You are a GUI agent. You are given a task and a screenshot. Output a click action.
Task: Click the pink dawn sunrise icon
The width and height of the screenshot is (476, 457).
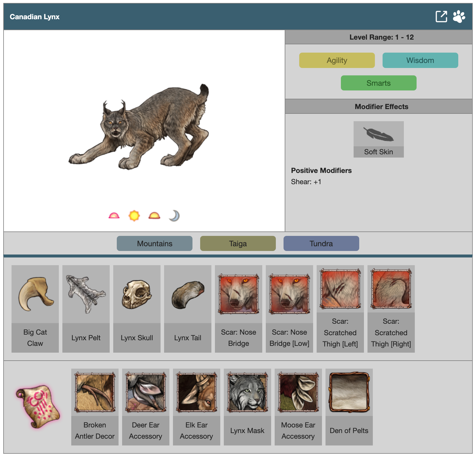114,216
